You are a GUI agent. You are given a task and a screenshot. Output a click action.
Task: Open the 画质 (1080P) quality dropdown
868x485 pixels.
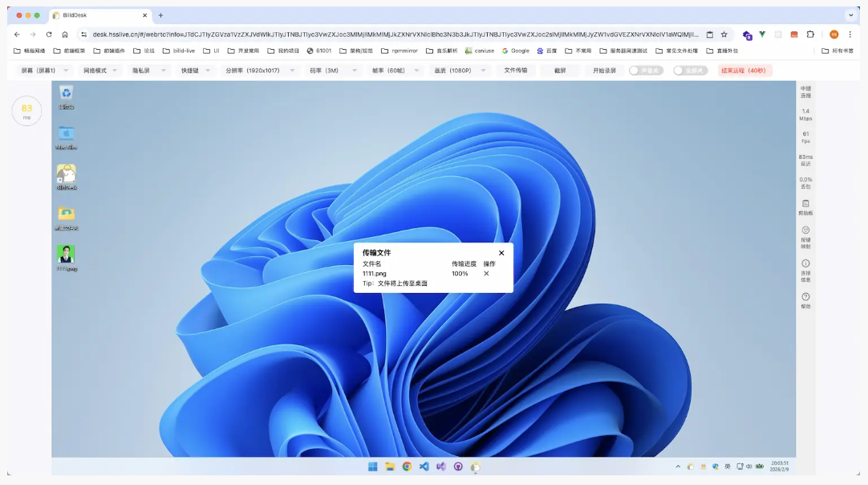coord(458,71)
